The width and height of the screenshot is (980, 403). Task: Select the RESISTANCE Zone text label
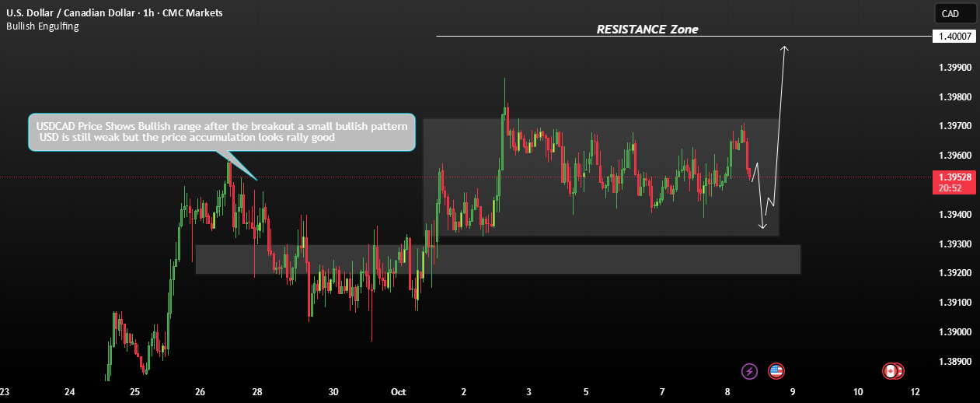pyautogui.click(x=647, y=30)
